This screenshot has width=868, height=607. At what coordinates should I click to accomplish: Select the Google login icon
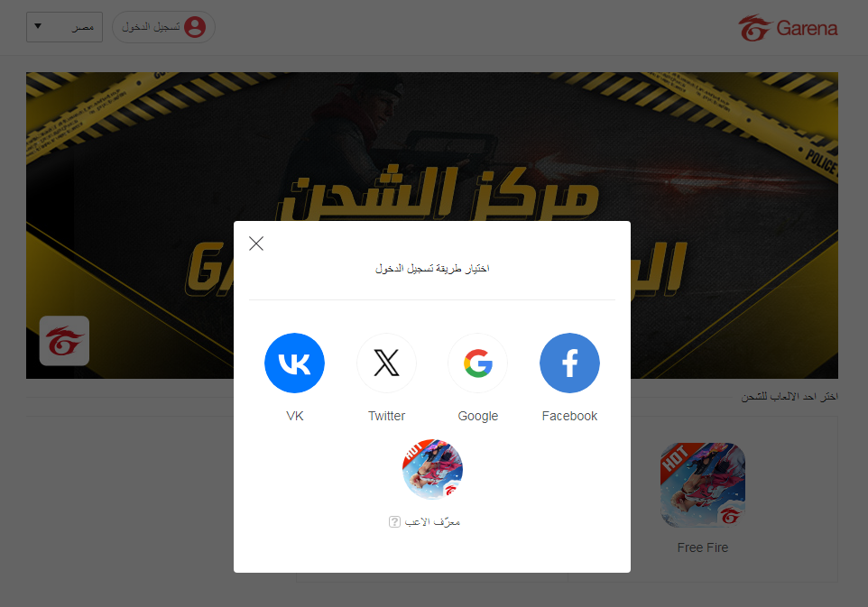(477, 363)
